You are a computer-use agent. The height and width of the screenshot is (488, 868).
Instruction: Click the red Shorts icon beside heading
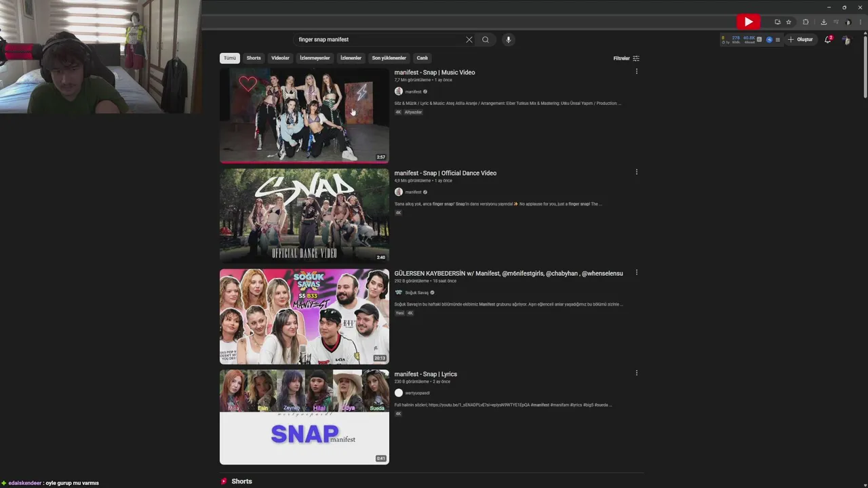click(224, 481)
